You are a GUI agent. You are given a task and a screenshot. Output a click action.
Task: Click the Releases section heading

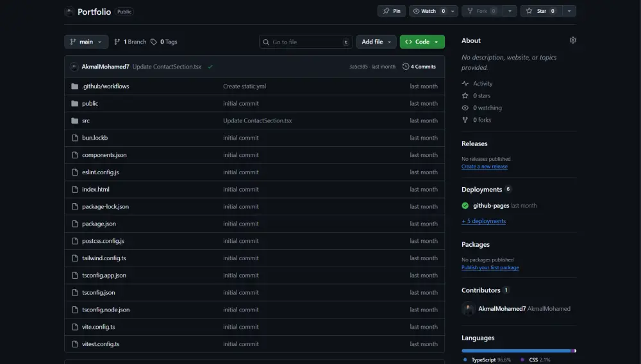coord(474,144)
